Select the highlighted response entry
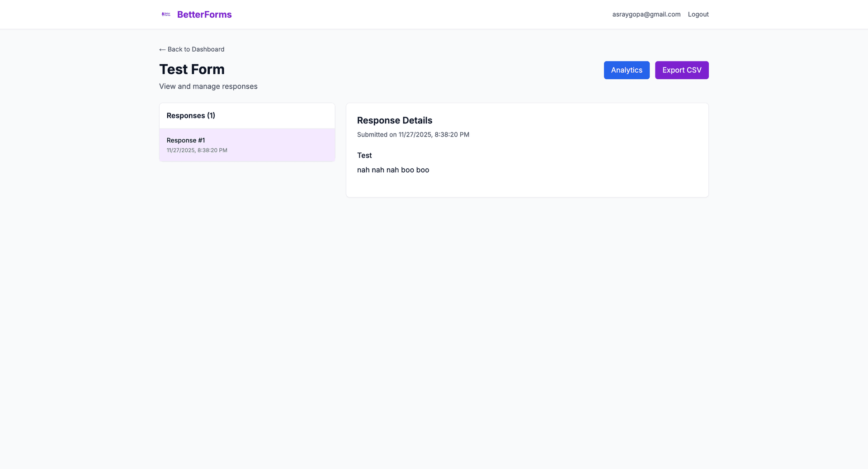This screenshot has height=469, width=868. [247, 145]
